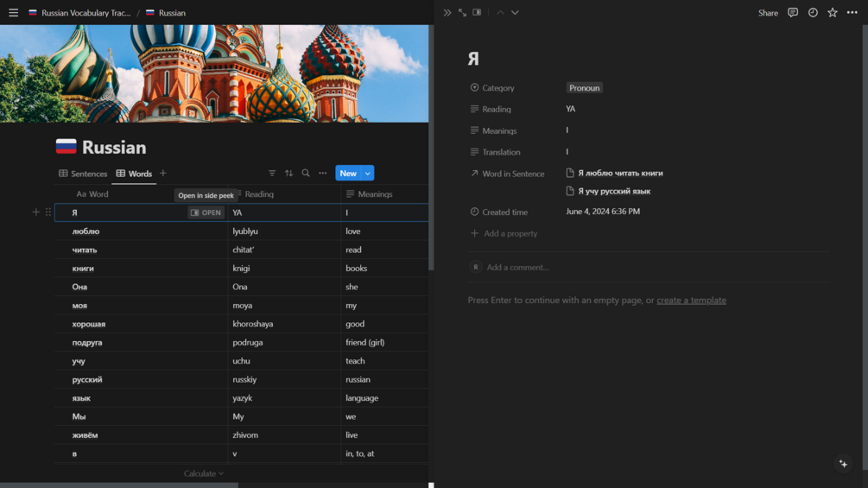This screenshot has width=868, height=488.
Task: Click the Word in Sentence relation icon
Action: (474, 174)
